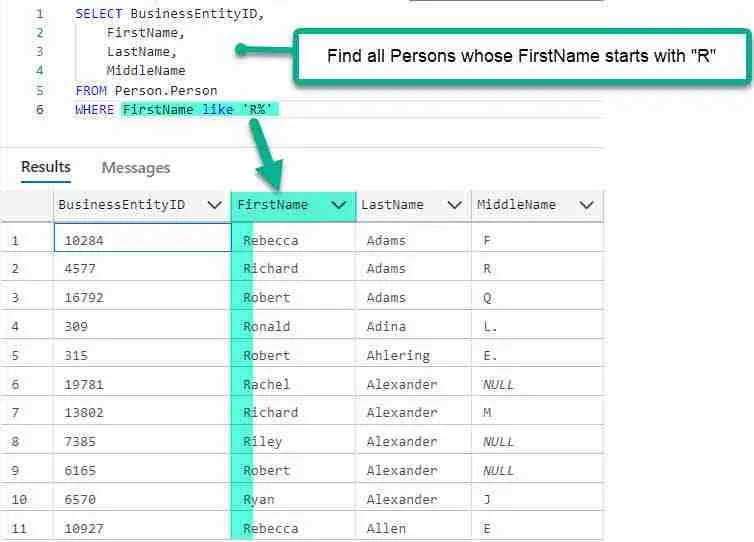Select row number 1 header
The image size is (754, 542).
coord(26,239)
